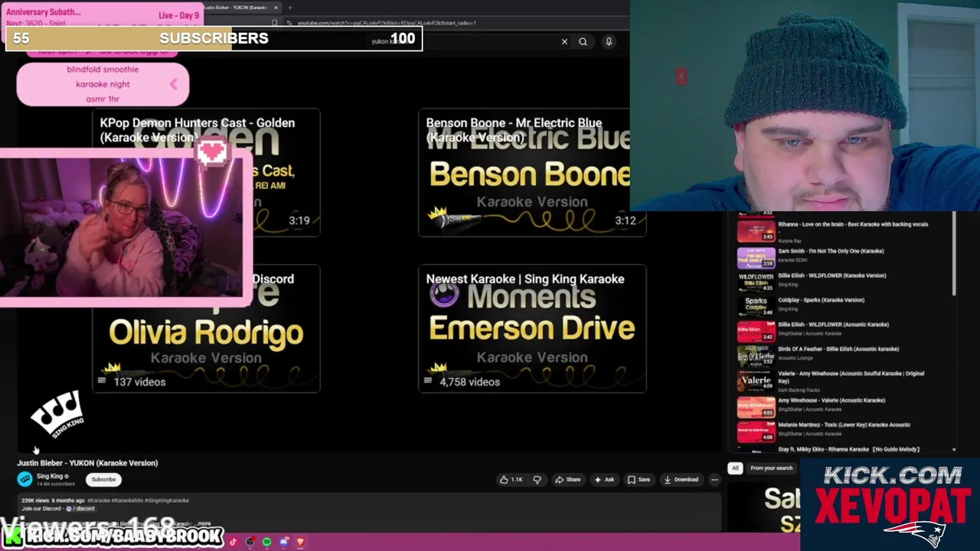Dislike the YUKON karaoke video
The height and width of the screenshot is (551, 980).
[537, 480]
